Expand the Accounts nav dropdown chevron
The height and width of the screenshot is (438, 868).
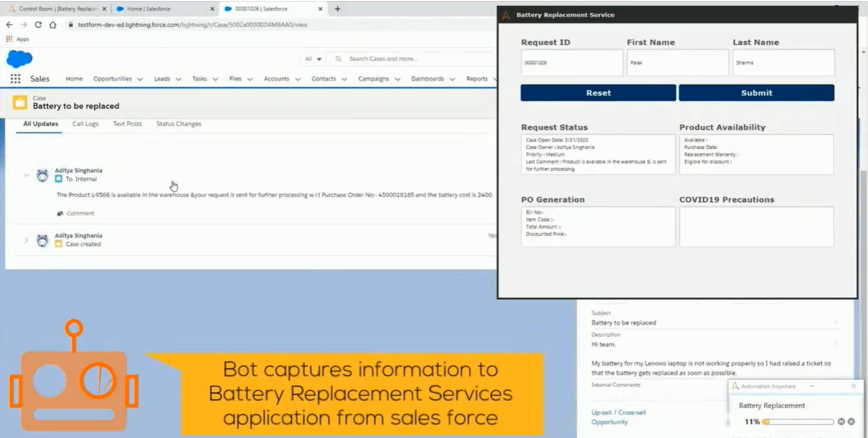tap(298, 79)
